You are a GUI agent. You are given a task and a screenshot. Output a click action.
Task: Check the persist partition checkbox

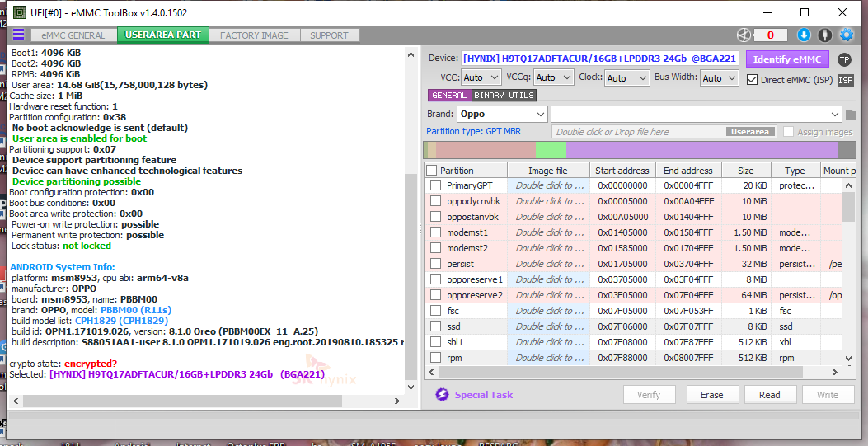pos(435,264)
